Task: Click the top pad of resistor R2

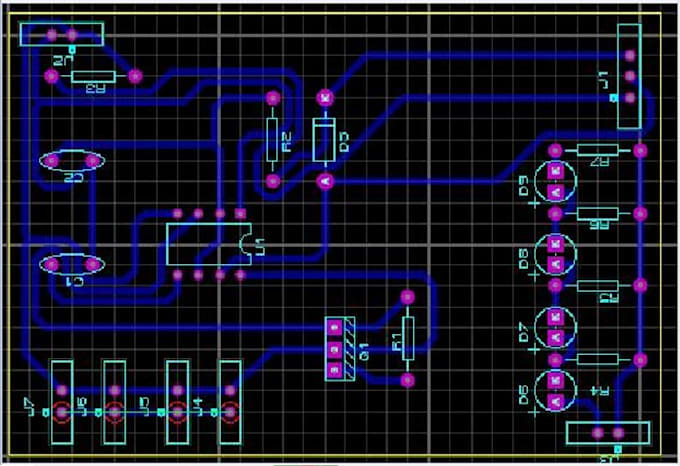Action: click(x=272, y=98)
